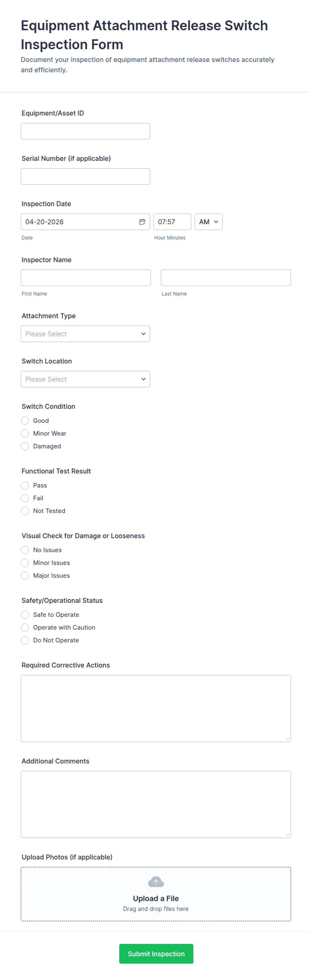Image resolution: width=309 pixels, height=980 pixels.
Task: Click the Additional Comments text area
Action: (x=155, y=804)
